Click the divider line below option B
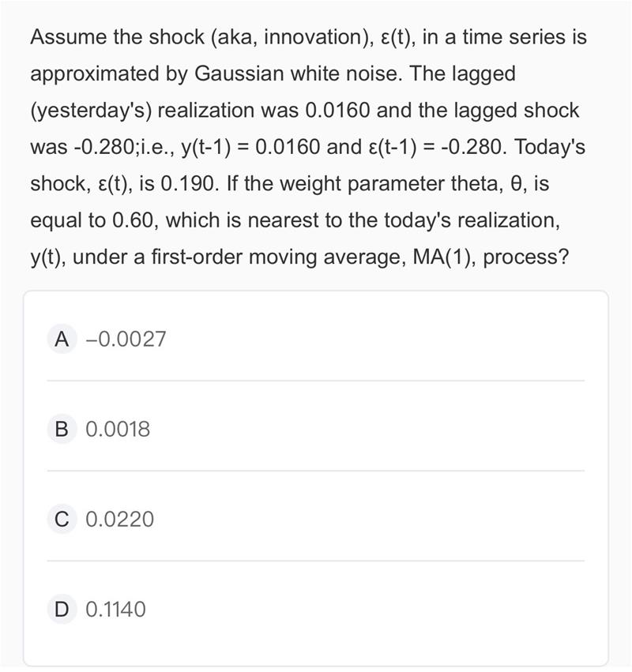632x672 pixels. (x=315, y=470)
